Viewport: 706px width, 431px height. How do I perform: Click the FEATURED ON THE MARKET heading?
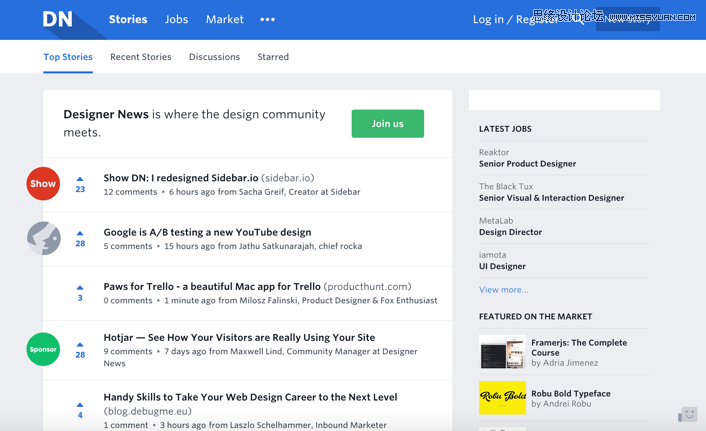[x=535, y=317]
